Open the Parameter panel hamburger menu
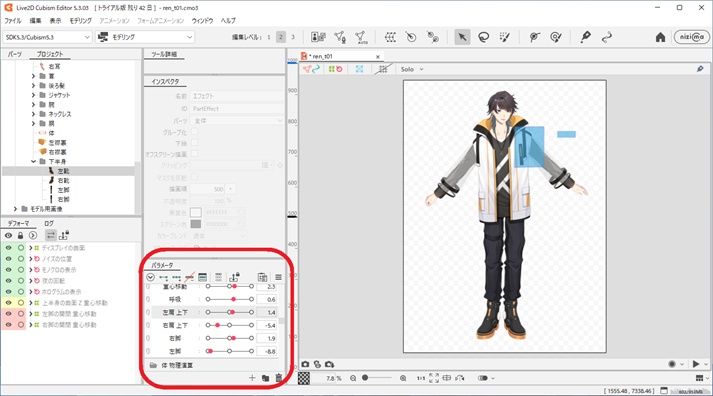 pyautogui.click(x=278, y=277)
